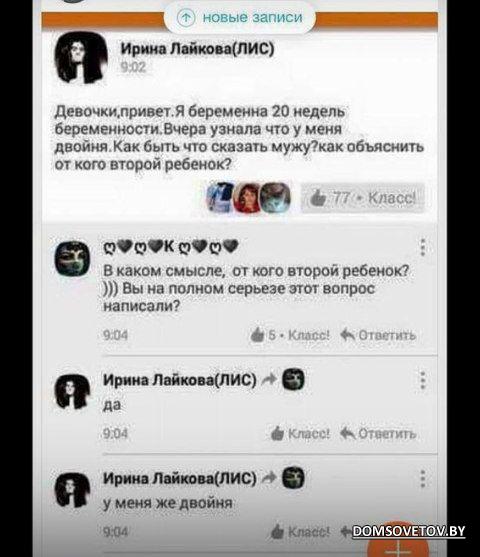Open the hearts-name commenter's avatar
Image resolution: width=480 pixels, height=557 pixels.
click(72, 259)
